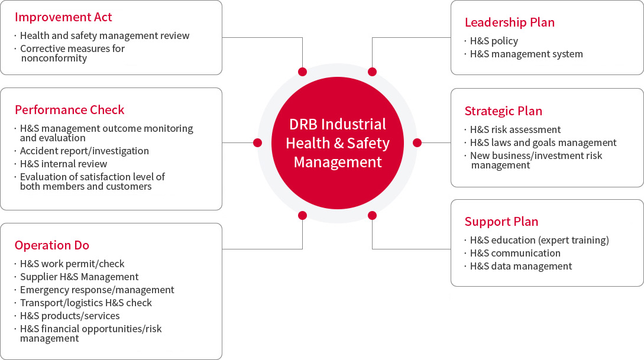
Task: Select 'H&S products/services' item
Action: pyautogui.click(x=70, y=316)
